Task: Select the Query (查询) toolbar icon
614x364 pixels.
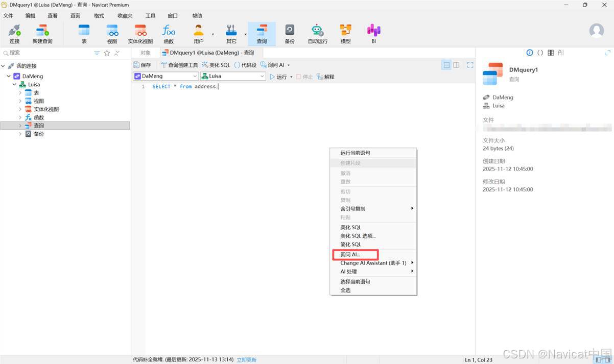Action: point(262,34)
